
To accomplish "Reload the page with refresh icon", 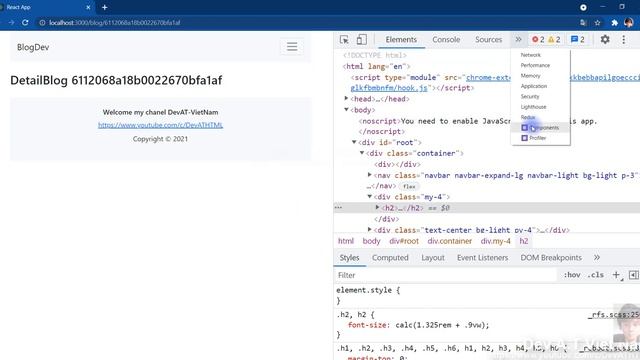I will coord(25,22).
